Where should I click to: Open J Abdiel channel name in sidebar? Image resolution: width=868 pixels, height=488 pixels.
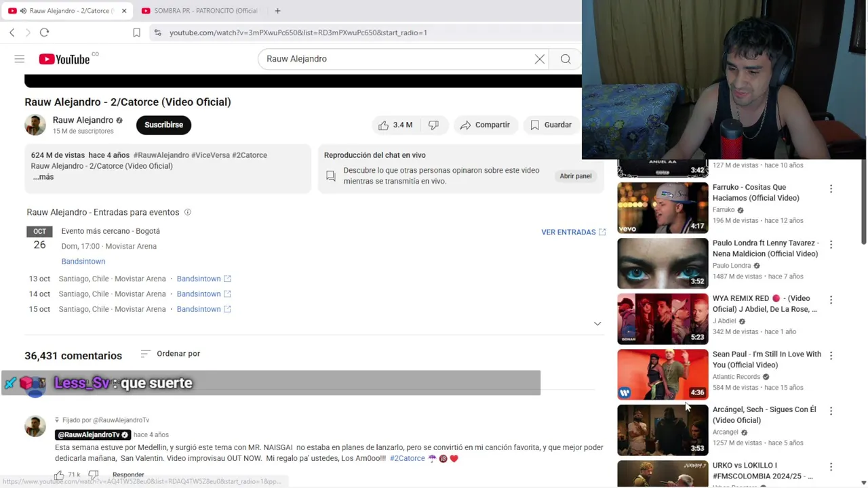pyautogui.click(x=724, y=321)
